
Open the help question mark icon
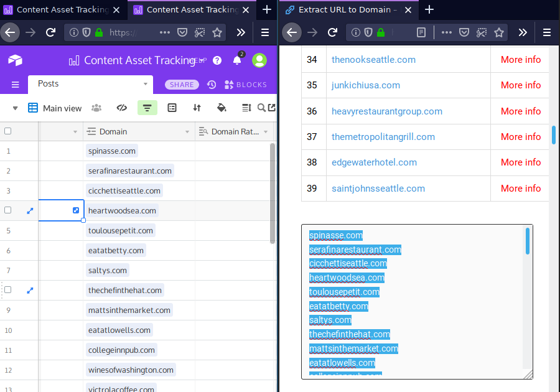[x=217, y=61]
